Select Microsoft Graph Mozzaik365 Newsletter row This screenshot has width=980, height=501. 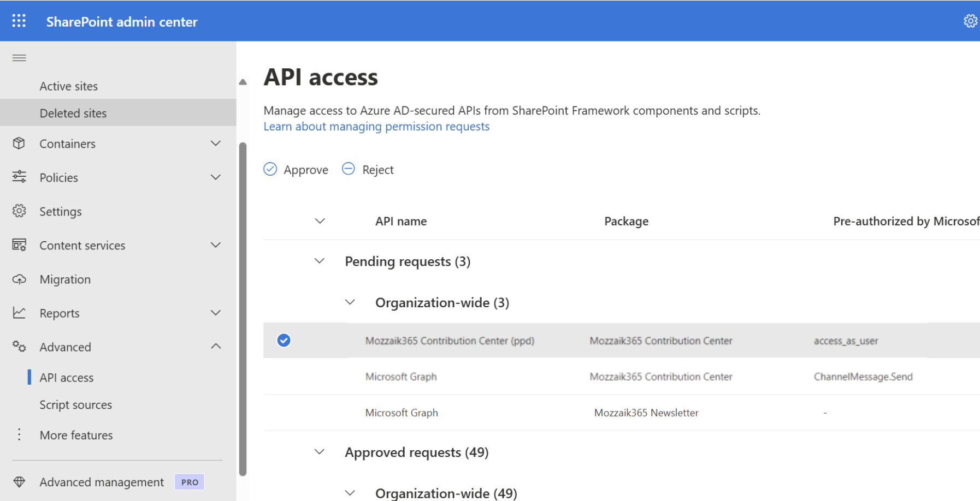(622, 413)
